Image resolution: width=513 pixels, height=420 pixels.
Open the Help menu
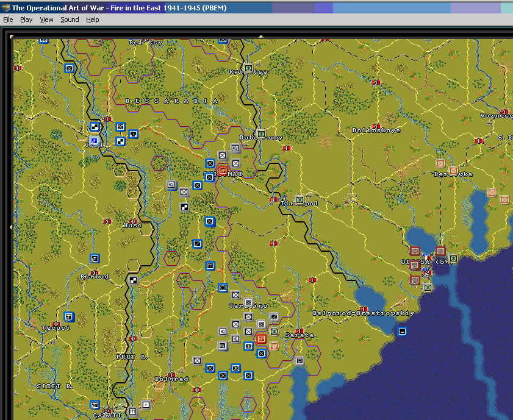coord(93,20)
